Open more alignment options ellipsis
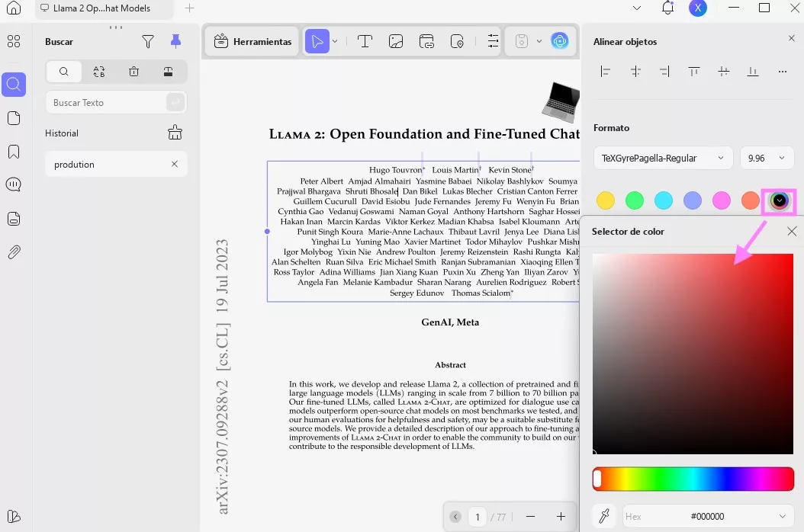The width and height of the screenshot is (804, 532). pyautogui.click(x=783, y=72)
